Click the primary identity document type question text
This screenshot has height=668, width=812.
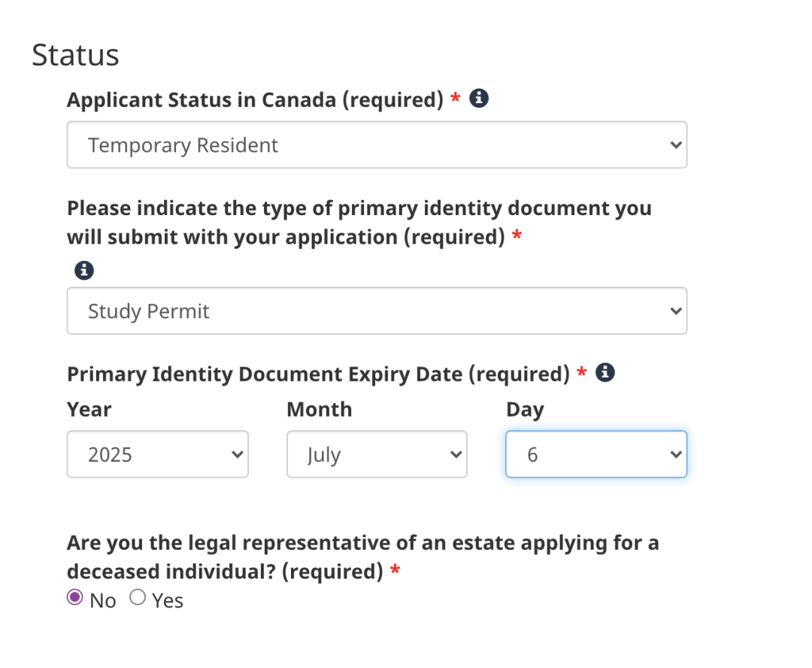(359, 223)
